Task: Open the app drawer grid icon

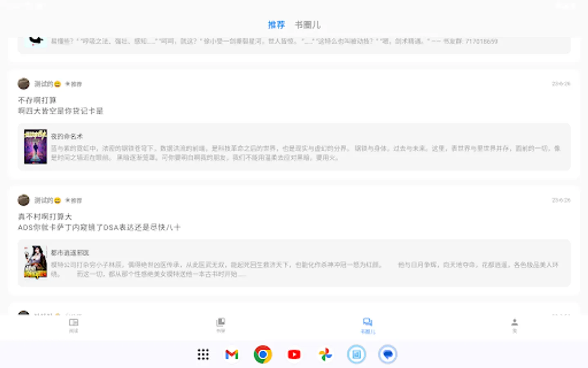Action: 203,355
